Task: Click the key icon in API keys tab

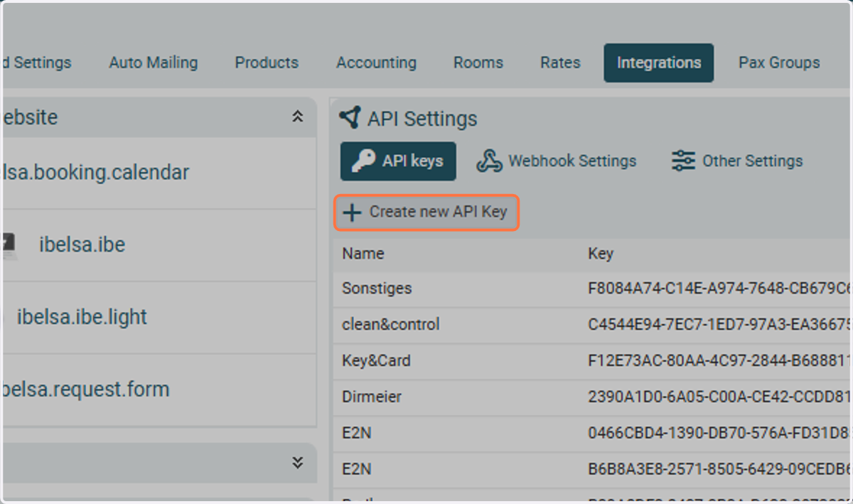Action: coord(363,161)
